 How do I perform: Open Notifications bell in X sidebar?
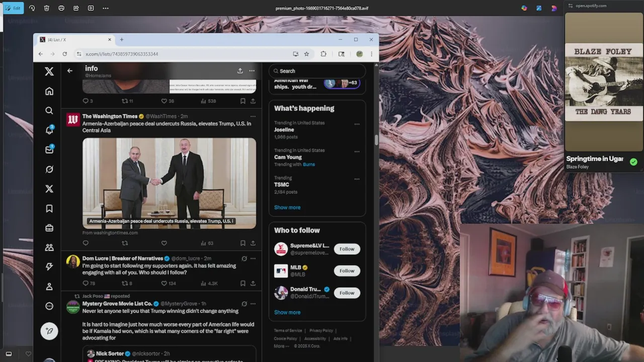(x=49, y=130)
